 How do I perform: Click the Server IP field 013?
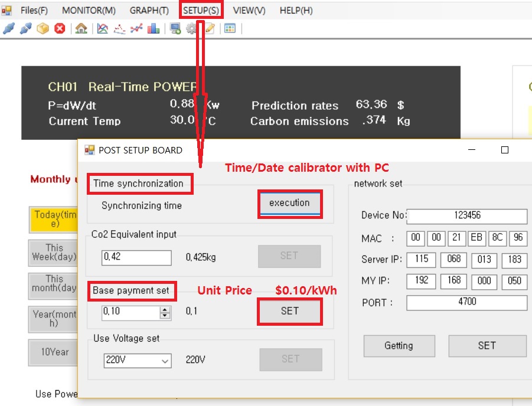coord(484,260)
